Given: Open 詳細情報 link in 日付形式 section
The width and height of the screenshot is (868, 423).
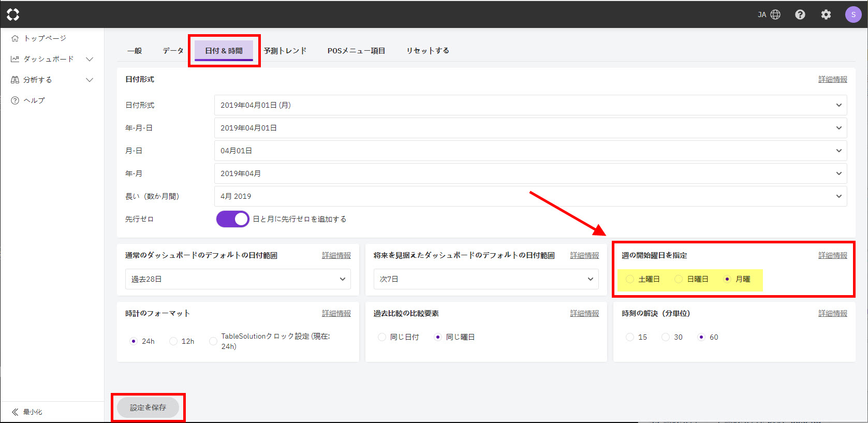Looking at the screenshot, I should coord(832,79).
